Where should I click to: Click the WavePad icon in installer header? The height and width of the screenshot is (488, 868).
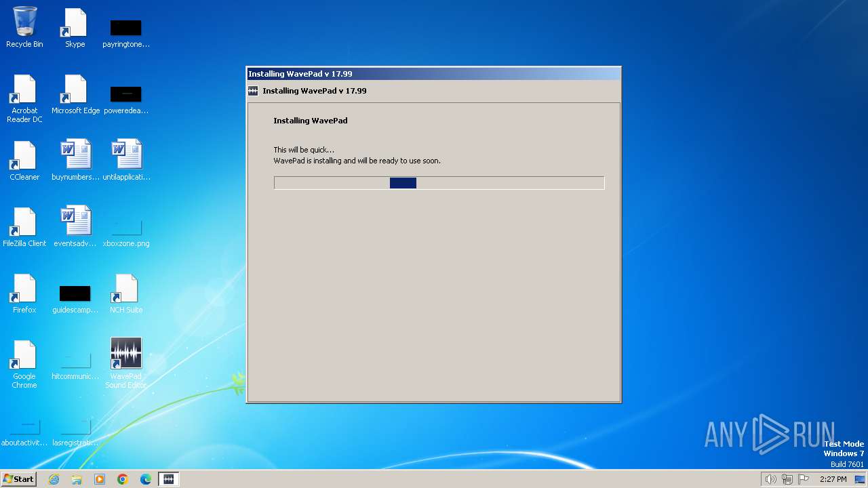pos(253,91)
